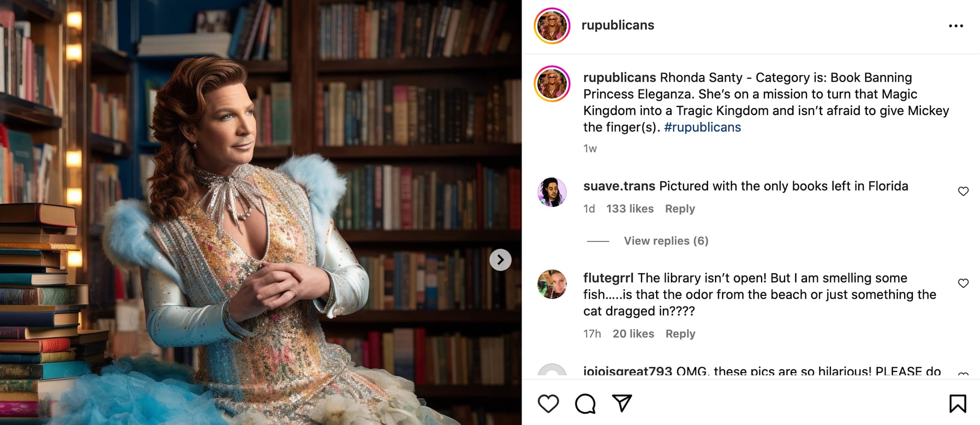The height and width of the screenshot is (425, 980).
Task: Open flutegrrl profile avatar
Action: 552,284
